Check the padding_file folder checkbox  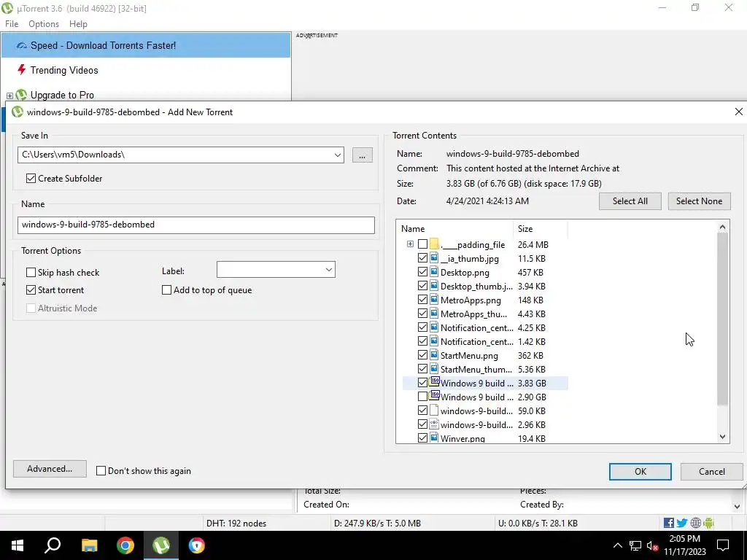tap(422, 244)
